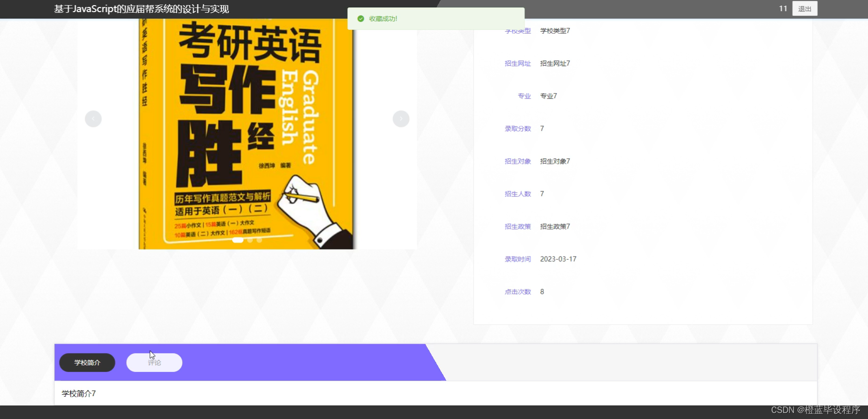Expand the 招生人数 entry

click(518, 194)
